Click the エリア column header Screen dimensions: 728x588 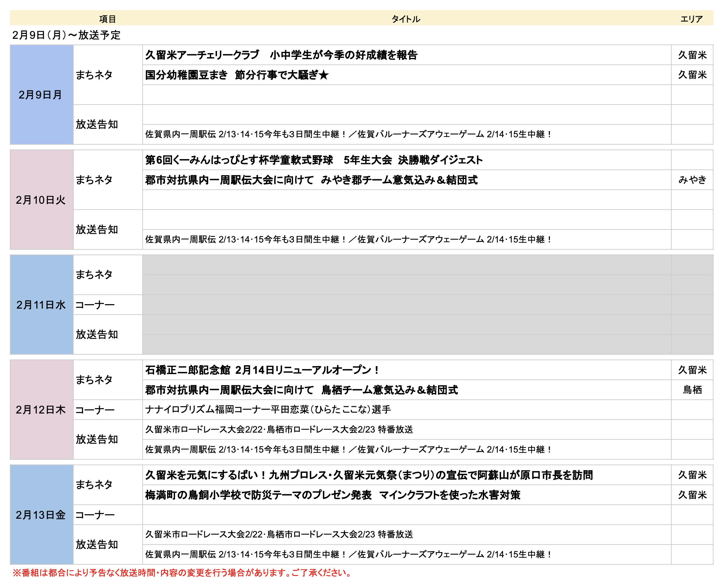(x=692, y=19)
